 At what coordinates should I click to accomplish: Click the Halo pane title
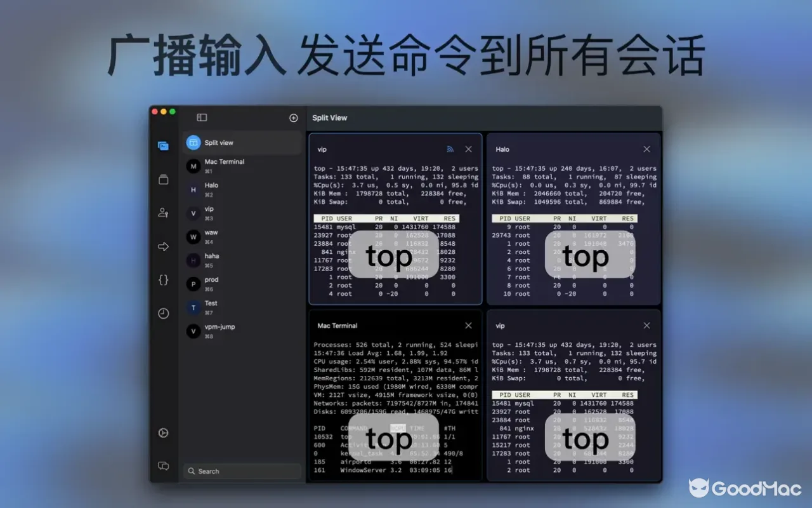point(502,149)
